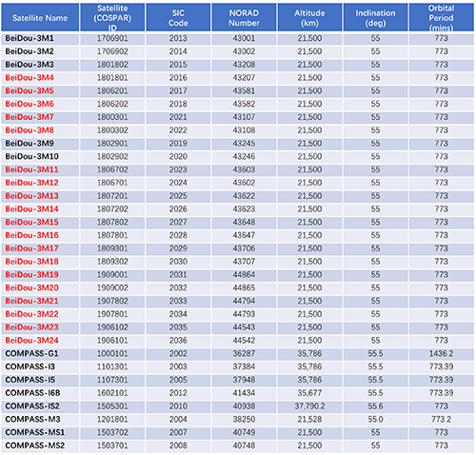Select the 1436.2 orbital period cell
476x455 pixels.
pos(442,353)
